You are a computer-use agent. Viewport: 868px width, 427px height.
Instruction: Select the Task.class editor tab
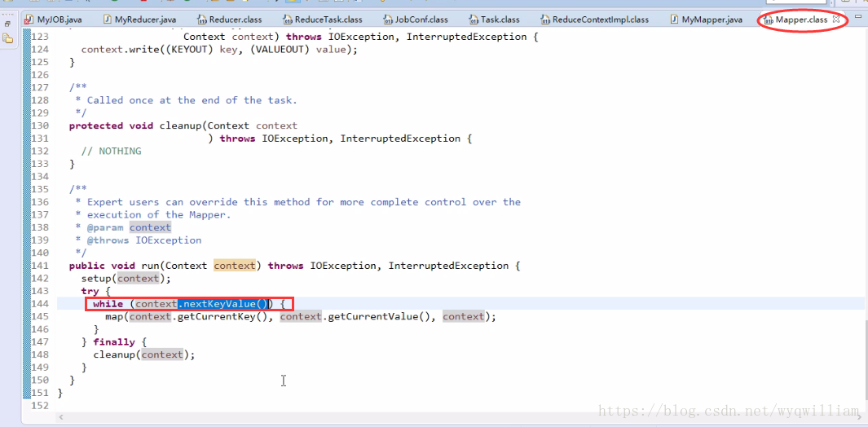pyautogui.click(x=495, y=20)
